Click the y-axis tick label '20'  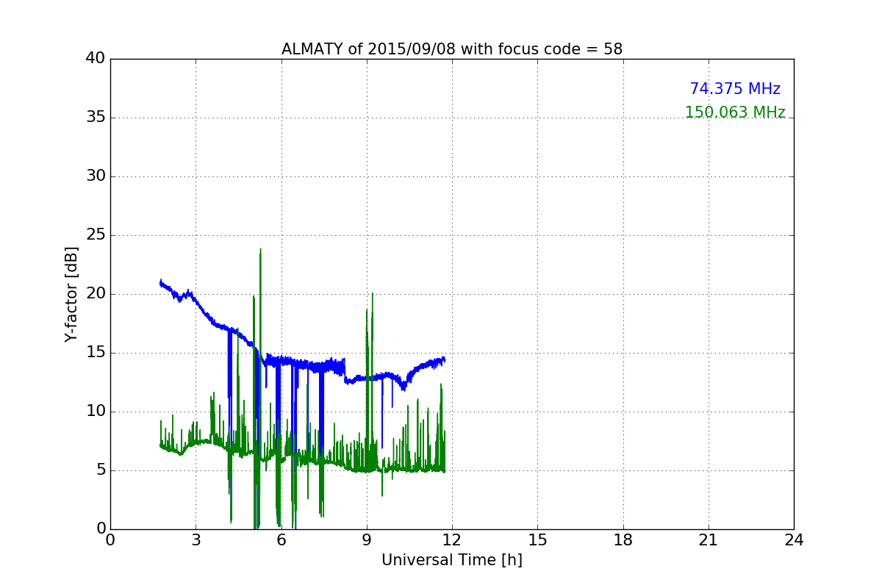click(x=96, y=294)
